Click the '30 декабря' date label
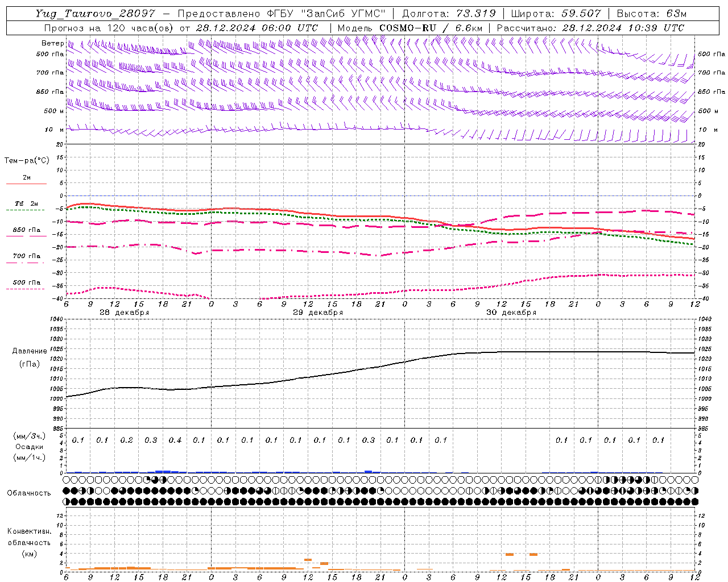 [511, 313]
